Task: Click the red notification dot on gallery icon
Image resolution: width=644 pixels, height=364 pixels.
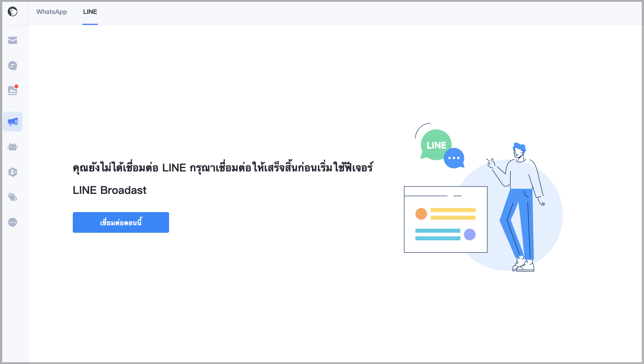Action: 16,86
